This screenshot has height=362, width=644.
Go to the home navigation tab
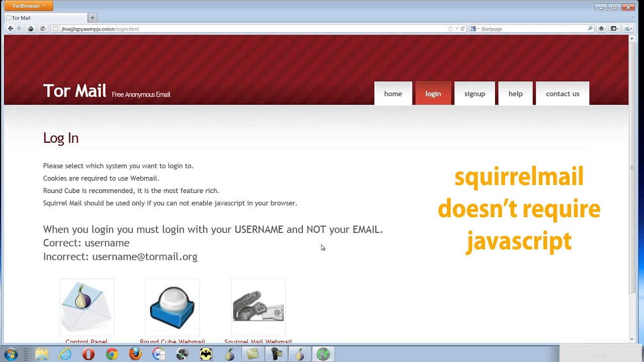(393, 94)
